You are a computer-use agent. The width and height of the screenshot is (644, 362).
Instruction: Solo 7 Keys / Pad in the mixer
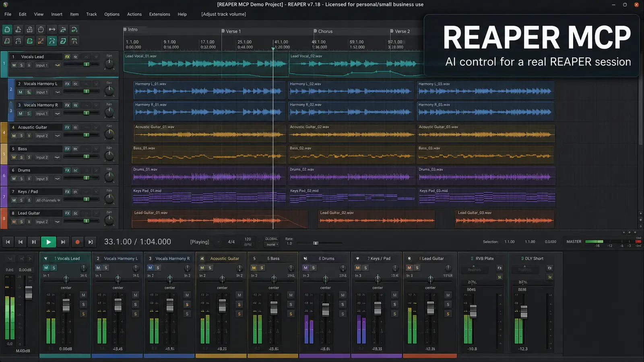click(365, 267)
